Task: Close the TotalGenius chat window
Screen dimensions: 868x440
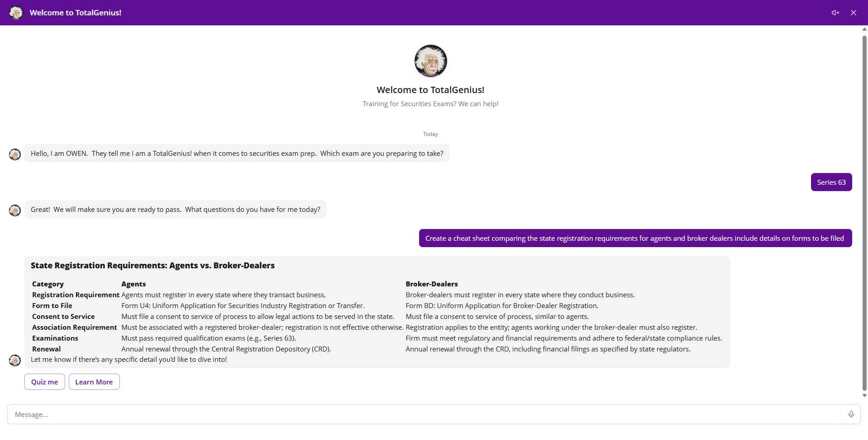Action: click(854, 13)
